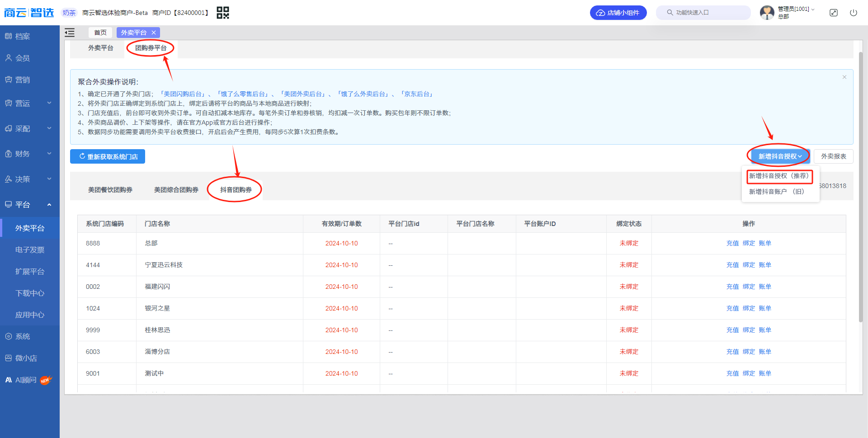Switch to the 抖音团购券 tab

236,190
